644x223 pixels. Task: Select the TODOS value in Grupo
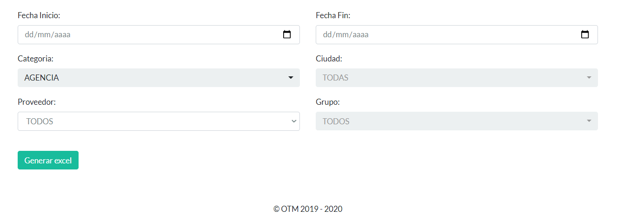[336, 122]
